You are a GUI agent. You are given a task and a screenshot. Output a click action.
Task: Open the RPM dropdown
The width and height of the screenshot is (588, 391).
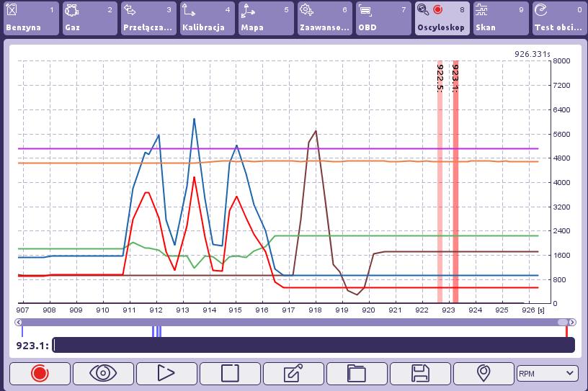[x=547, y=374]
